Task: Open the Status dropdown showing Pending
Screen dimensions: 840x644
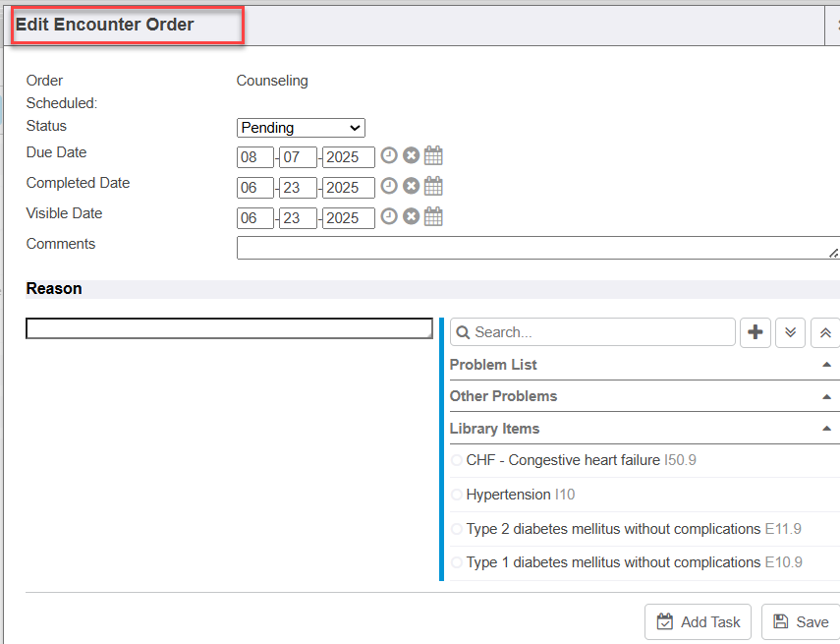Action: point(301,128)
